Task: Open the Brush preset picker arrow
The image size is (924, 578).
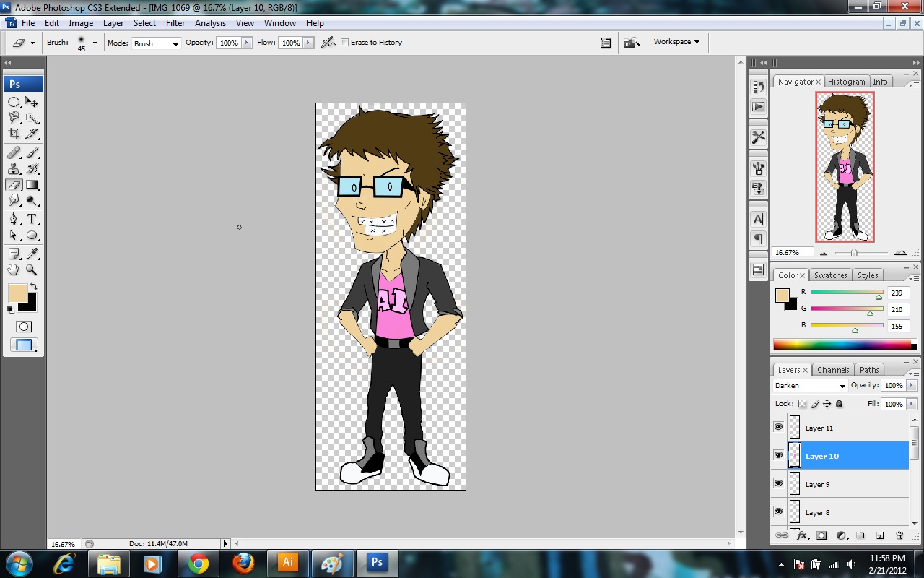Action: click(x=94, y=43)
